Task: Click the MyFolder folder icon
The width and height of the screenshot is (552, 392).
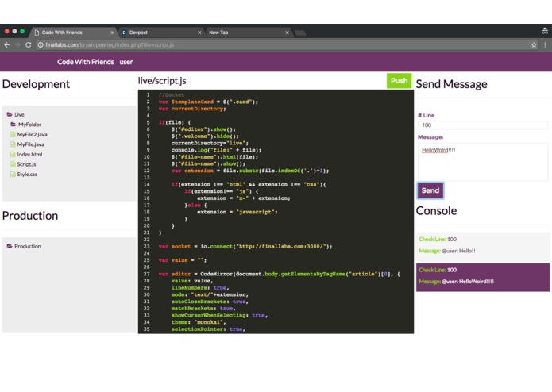Action: [x=14, y=125]
